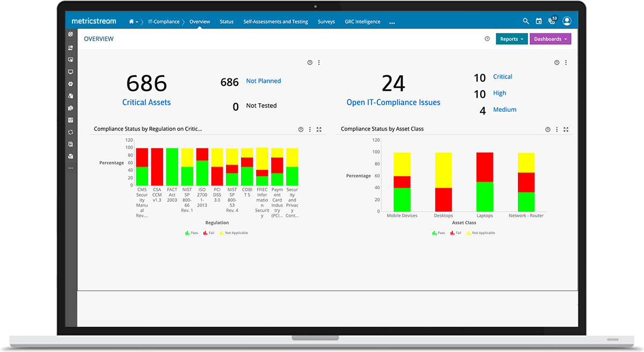Viewport: 644px width, 352px height.
Task: Click the Home breadcrumb icon
Action: point(131,21)
